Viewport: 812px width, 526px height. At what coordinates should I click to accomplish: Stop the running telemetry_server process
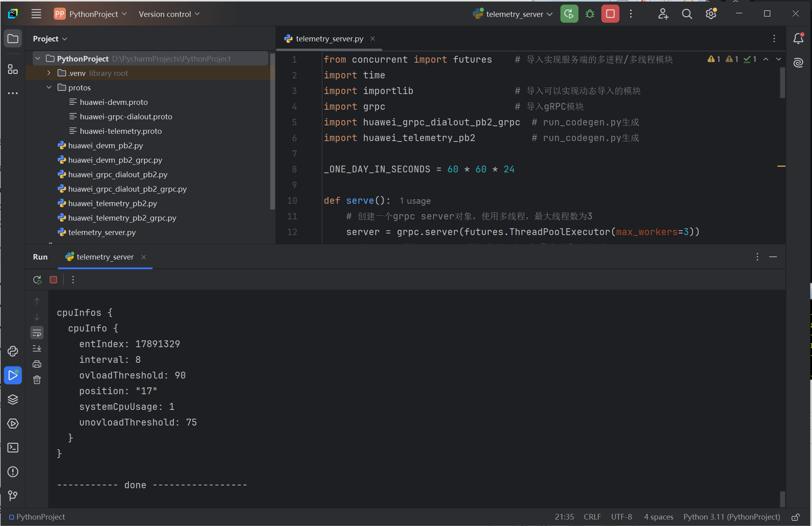point(610,14)
